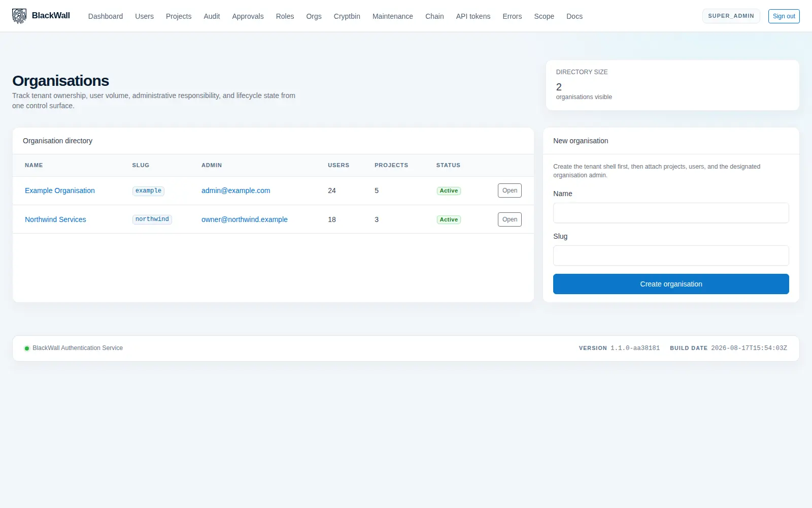Open the Dashboard nav item
This screenshot has height=508, width=812.
tap(106, 16)
